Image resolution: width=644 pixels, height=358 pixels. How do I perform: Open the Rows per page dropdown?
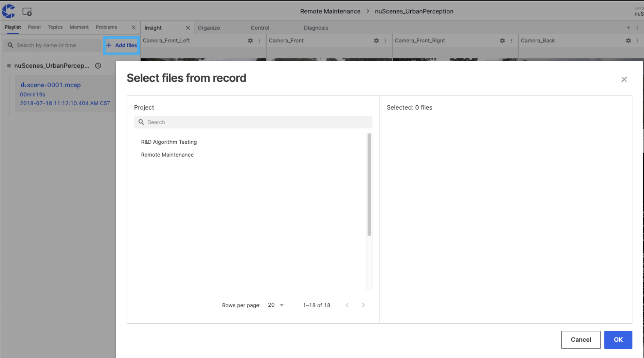point(276,305)
